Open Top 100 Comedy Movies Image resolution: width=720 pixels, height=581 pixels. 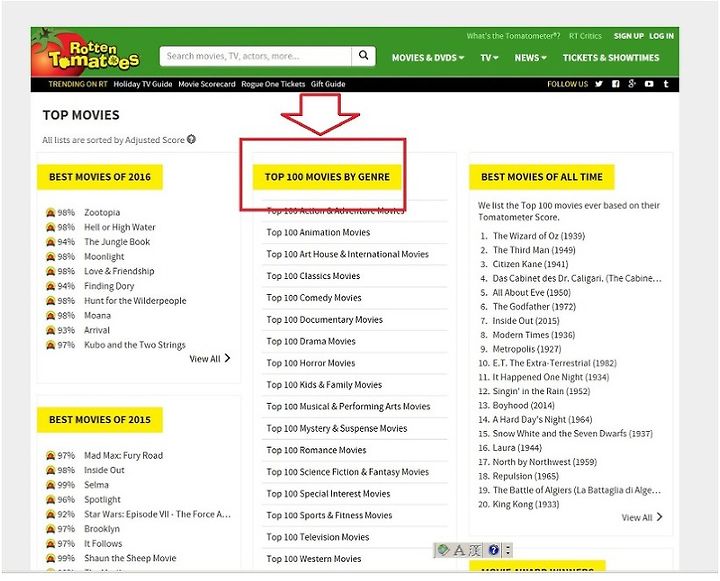tap(314, 298)
